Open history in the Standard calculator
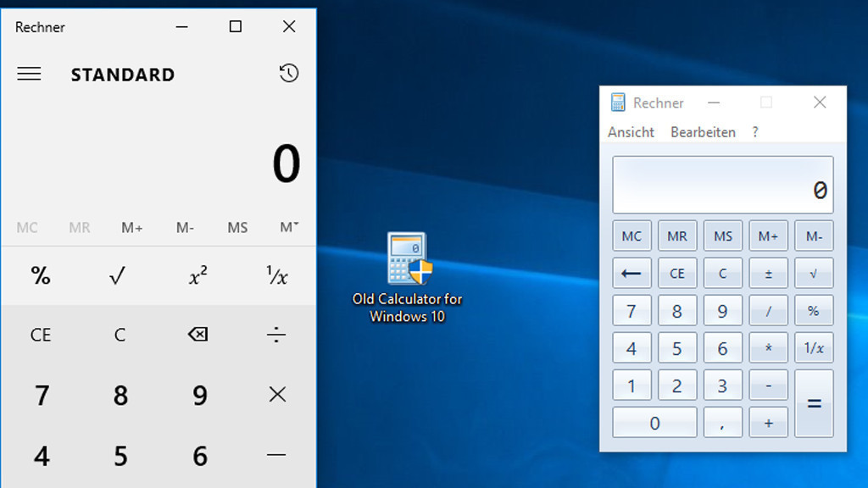 [x=288, y=73]
